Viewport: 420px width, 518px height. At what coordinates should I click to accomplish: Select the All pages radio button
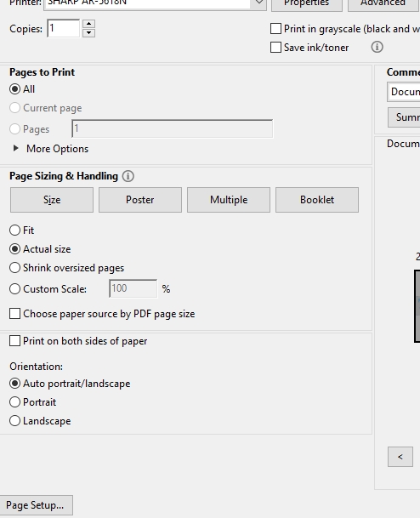coord(14,89)
